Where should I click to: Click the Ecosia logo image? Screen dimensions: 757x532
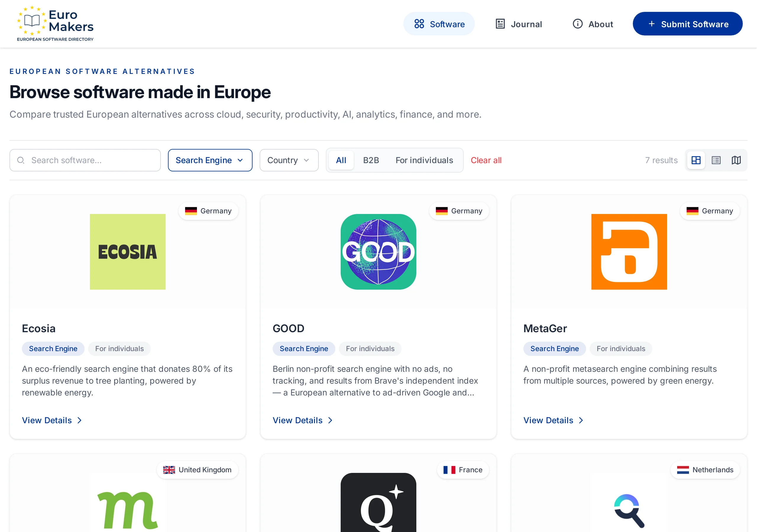[127, 252]
